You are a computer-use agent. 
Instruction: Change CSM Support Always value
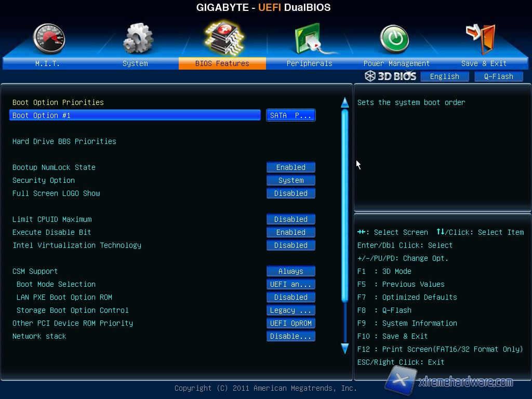(x=290, y=271)
